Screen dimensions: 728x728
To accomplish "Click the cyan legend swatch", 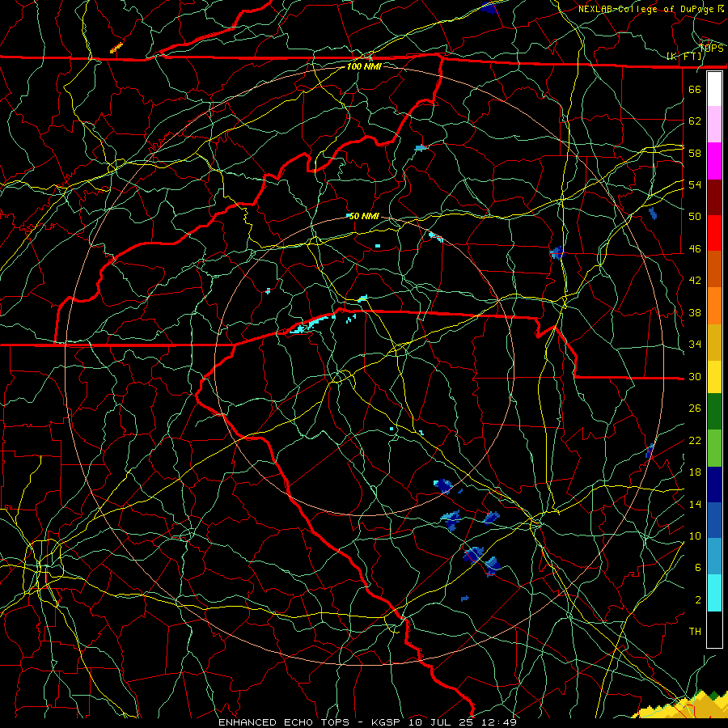I will coord(714,593).
